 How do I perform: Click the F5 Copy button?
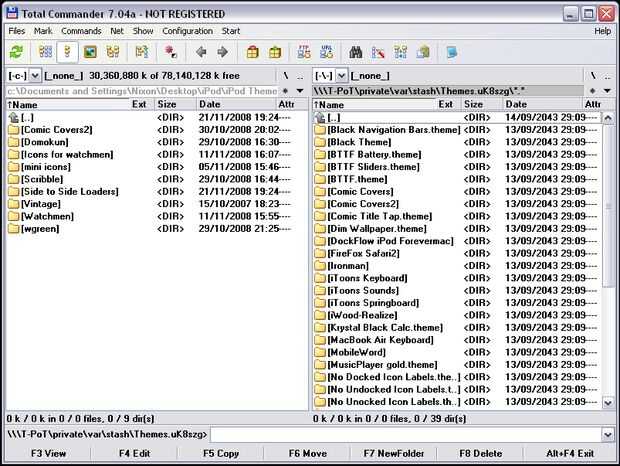(x=221, y=453)
